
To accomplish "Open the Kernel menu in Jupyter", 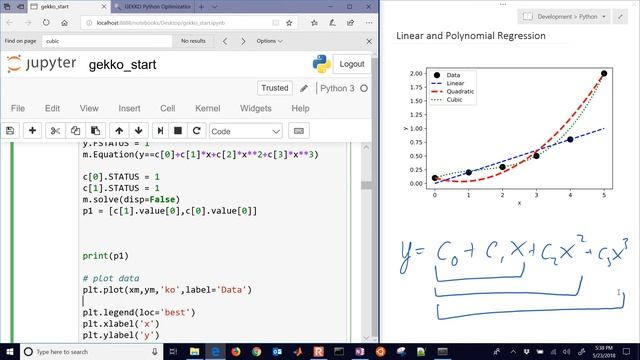I will click(x=208, y=108).
